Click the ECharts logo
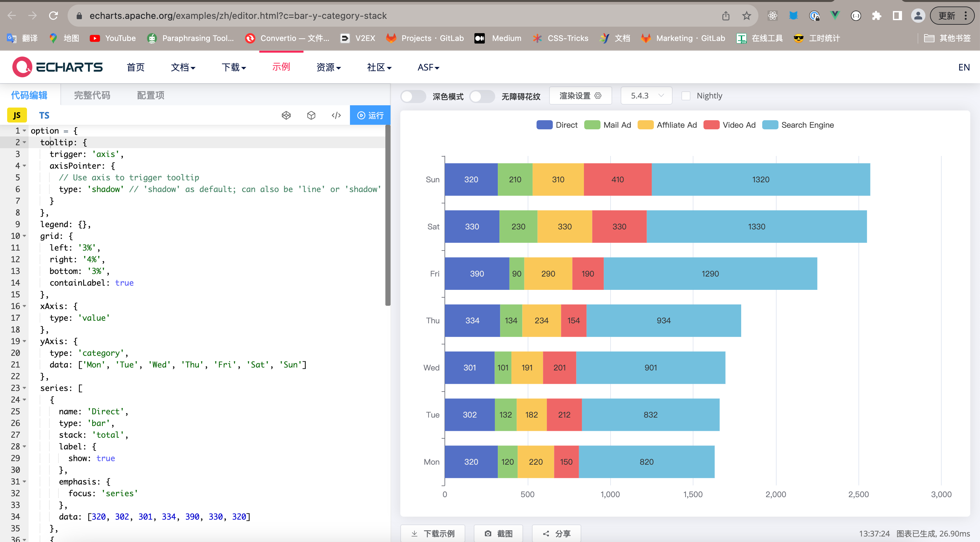This screenshot has width=980, height=542. 58,67
